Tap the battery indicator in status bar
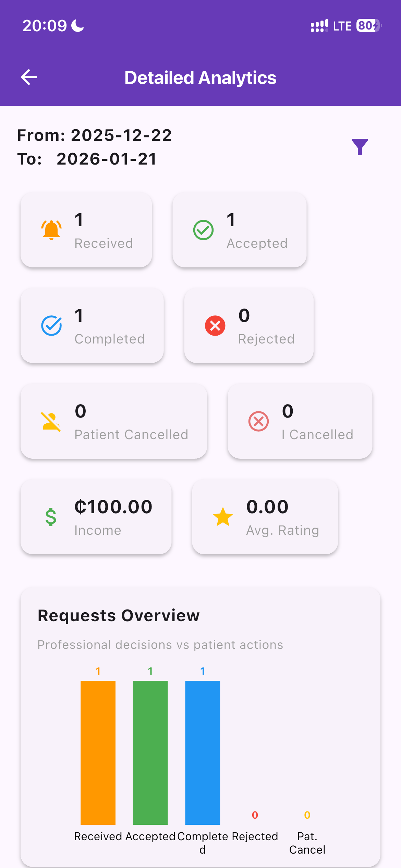The image size is (401, 868). tap(369, 25)
